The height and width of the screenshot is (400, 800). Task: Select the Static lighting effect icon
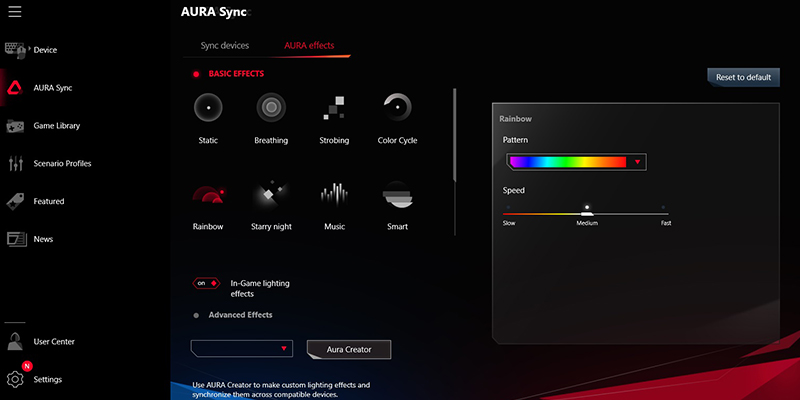tap(208, 106)
